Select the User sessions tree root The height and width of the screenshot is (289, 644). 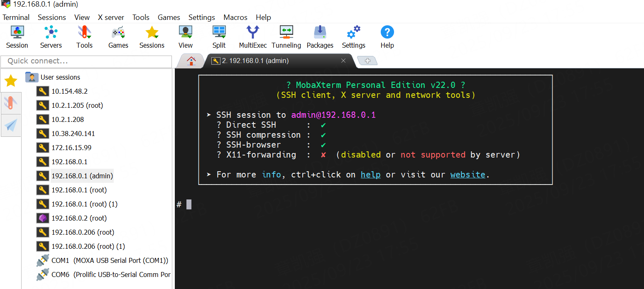(60, 77)
